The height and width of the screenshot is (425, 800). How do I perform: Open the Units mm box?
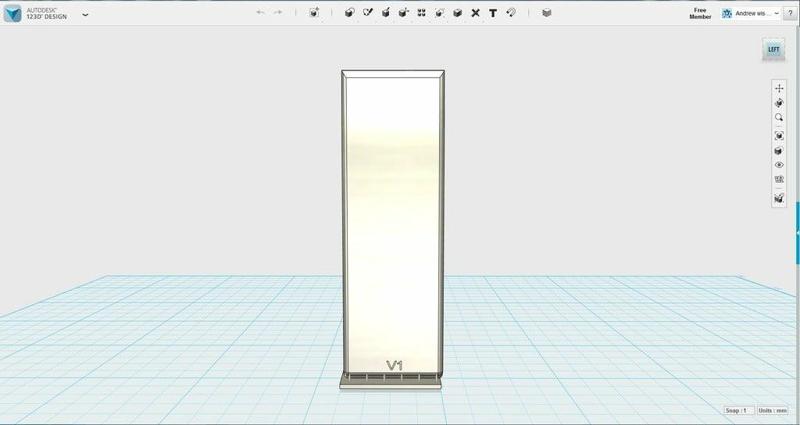tap(773, 411)
